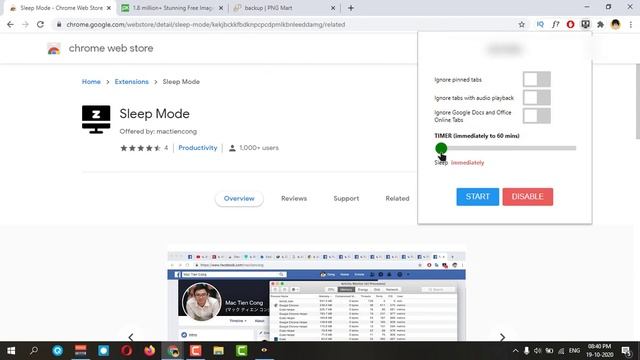Open the volume control in system tray
Screen dimensions: 640x360
click(538, 351)
